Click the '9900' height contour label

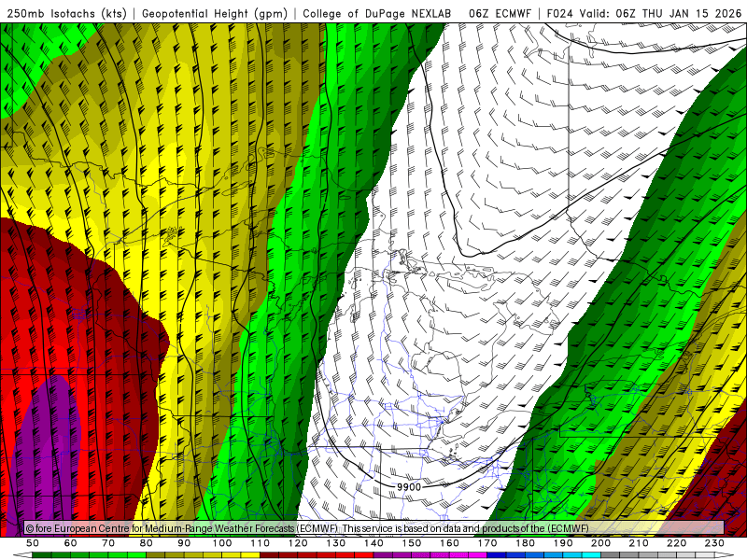tap(409, 486)
